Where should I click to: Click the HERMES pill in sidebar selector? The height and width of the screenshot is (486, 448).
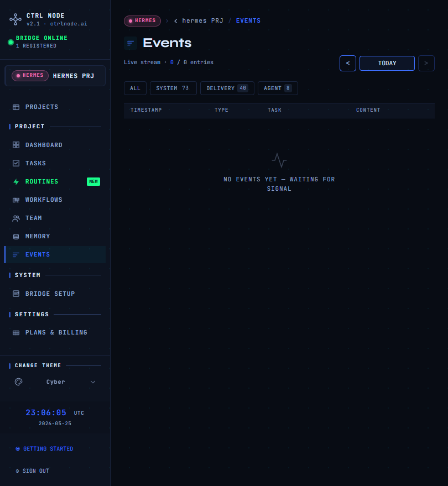pyautogui.click(x=30, y=76)
